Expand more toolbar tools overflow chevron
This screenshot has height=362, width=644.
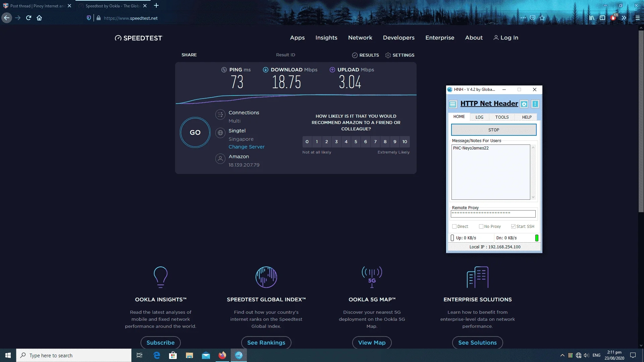click(624, 18)
